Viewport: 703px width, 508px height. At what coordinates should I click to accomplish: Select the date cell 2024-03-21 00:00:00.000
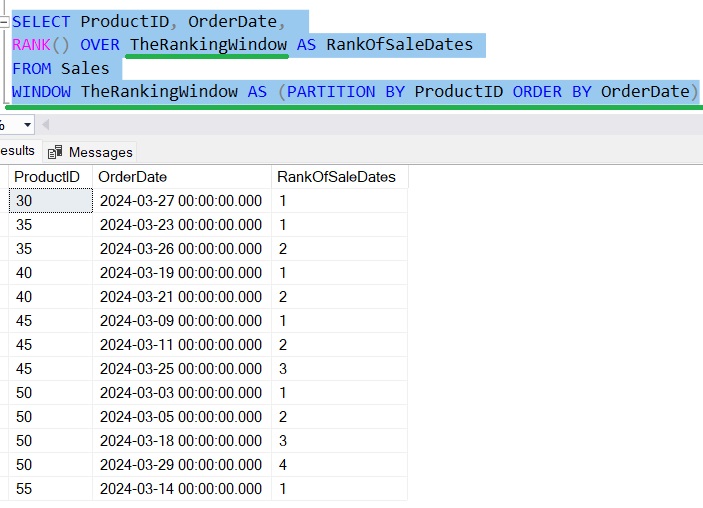coord(182,297)
